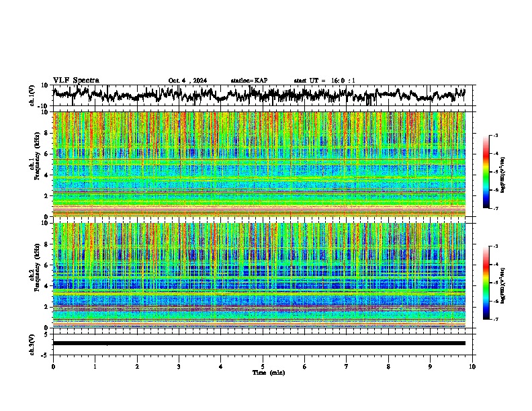Click the "ch.3(V)" axis label
The height and width of the screenshot is (411, 532).
click(32, 345)
